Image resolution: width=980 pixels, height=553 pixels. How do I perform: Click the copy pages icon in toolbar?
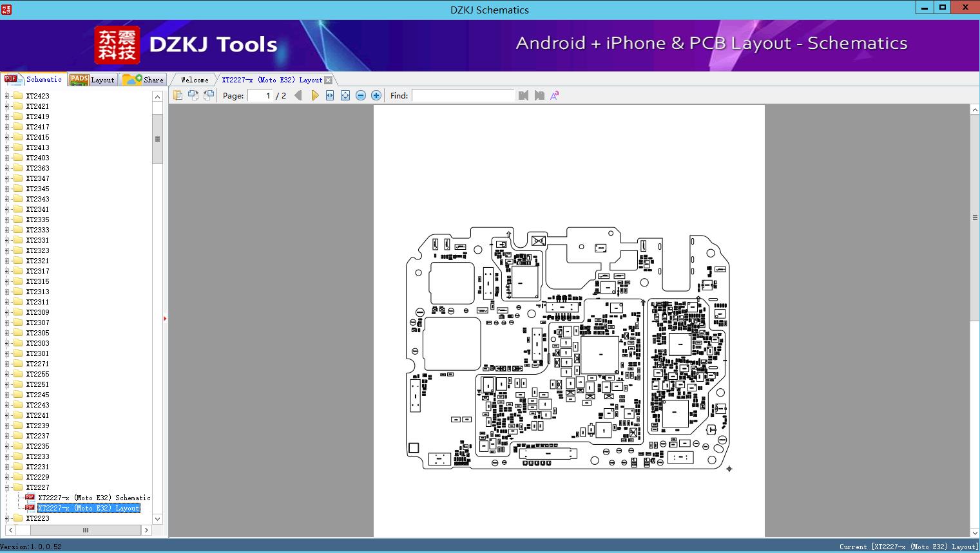click(178, 95)
